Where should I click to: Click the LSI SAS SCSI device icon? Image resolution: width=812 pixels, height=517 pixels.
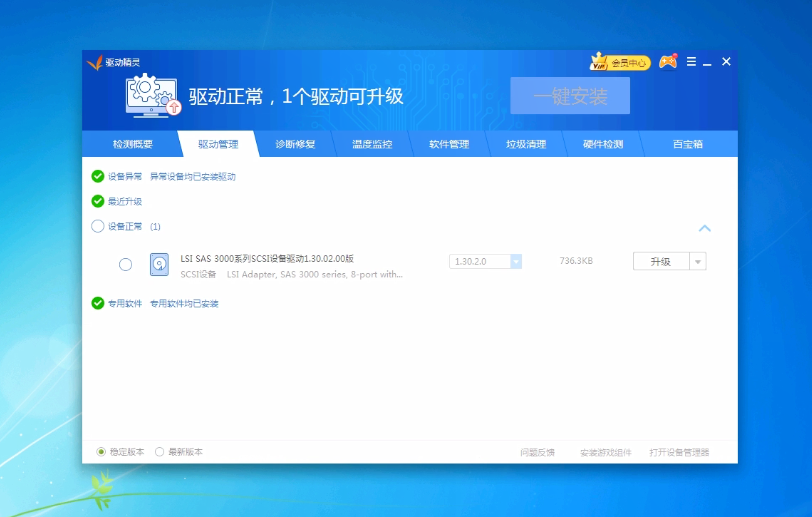coord(160,264)
